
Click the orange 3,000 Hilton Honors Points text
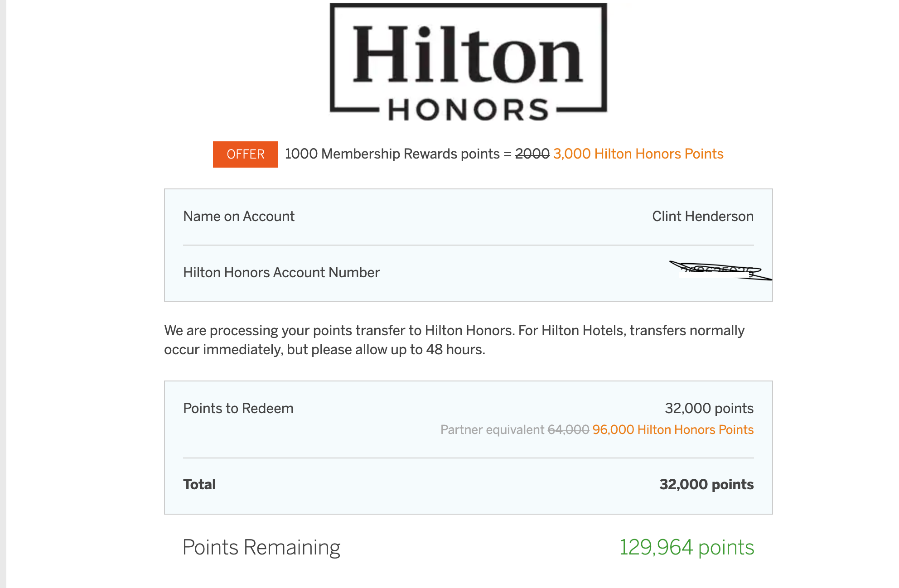638,154
